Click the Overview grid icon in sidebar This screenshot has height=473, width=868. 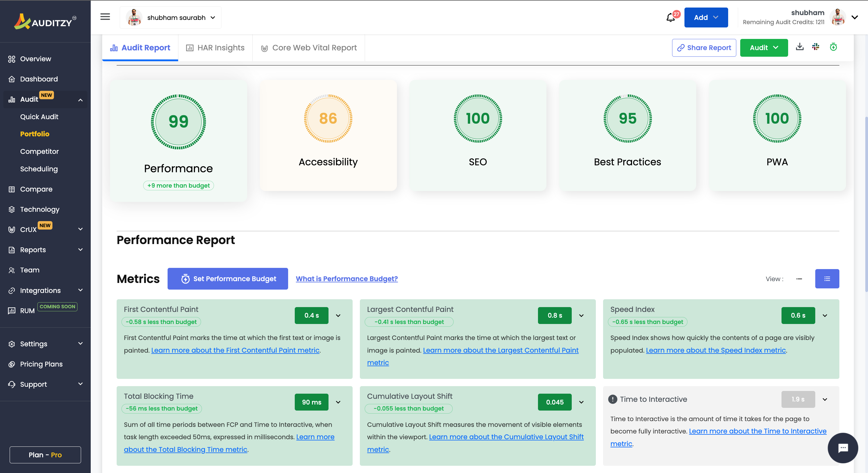[12, 59]
